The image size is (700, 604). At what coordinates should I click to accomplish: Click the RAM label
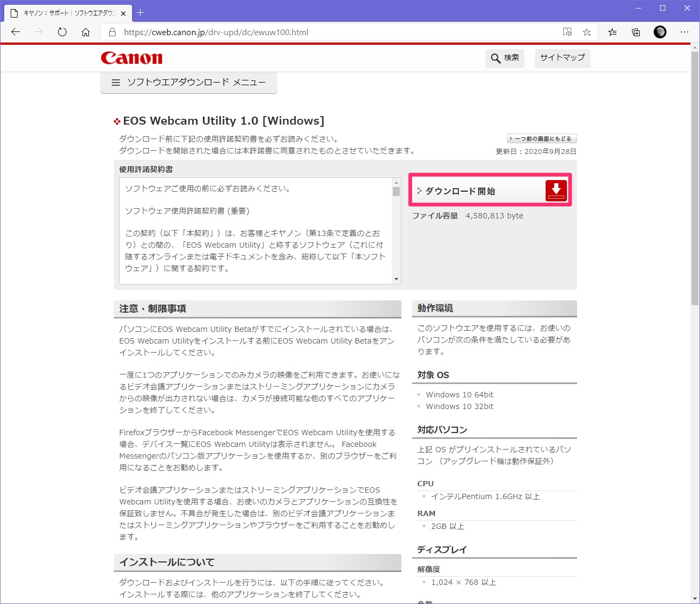(x=426, y=513)
